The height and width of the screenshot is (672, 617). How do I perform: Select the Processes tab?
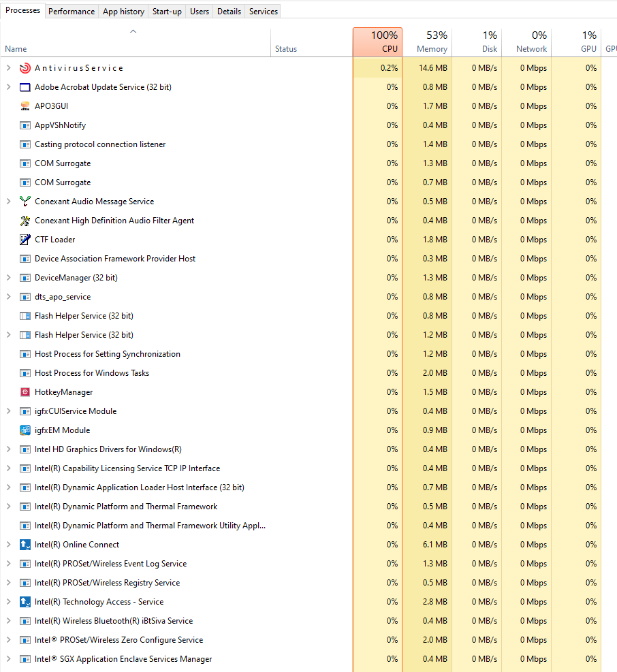tap(22, 10)
